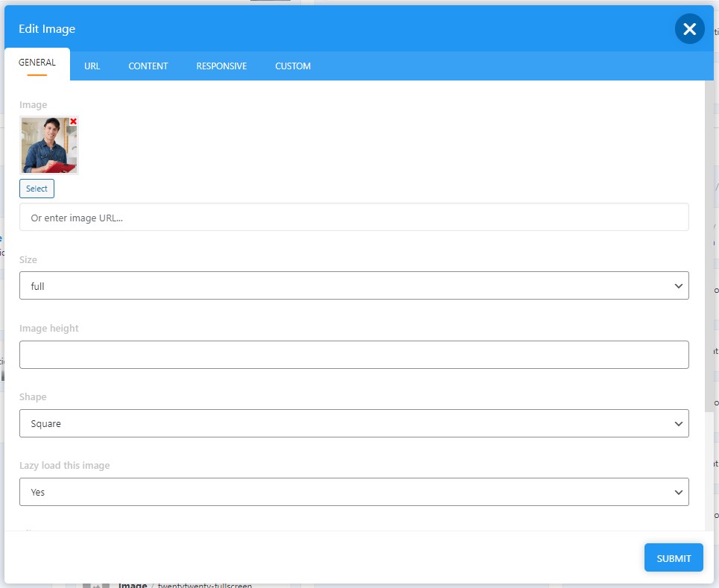This screenshot has width=719, height=588.
Task: Expand the Shape dropdown set to Square
Action: 354,423
